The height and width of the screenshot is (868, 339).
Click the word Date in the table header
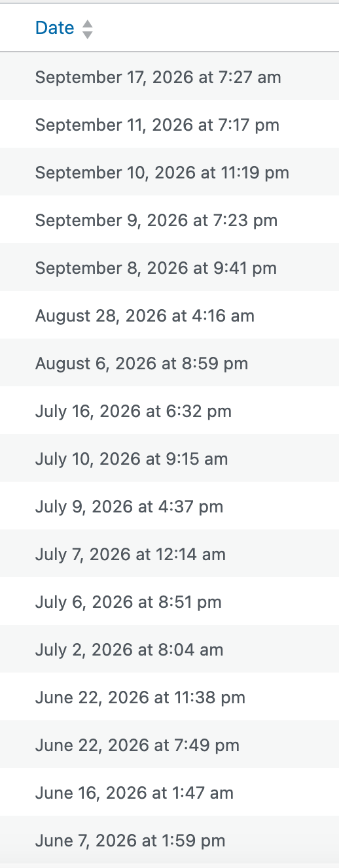click(x=54, y=28)
